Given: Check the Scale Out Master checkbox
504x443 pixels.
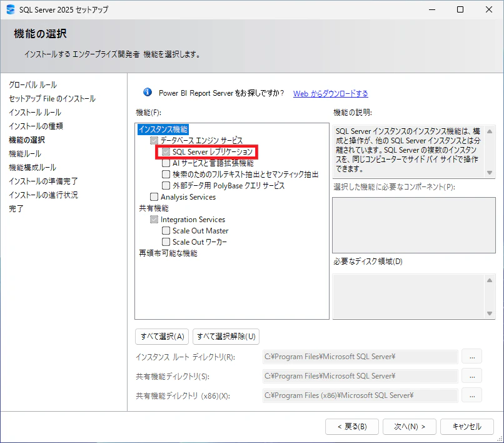Looking at the screenshot, I should (x=166, y=231).
